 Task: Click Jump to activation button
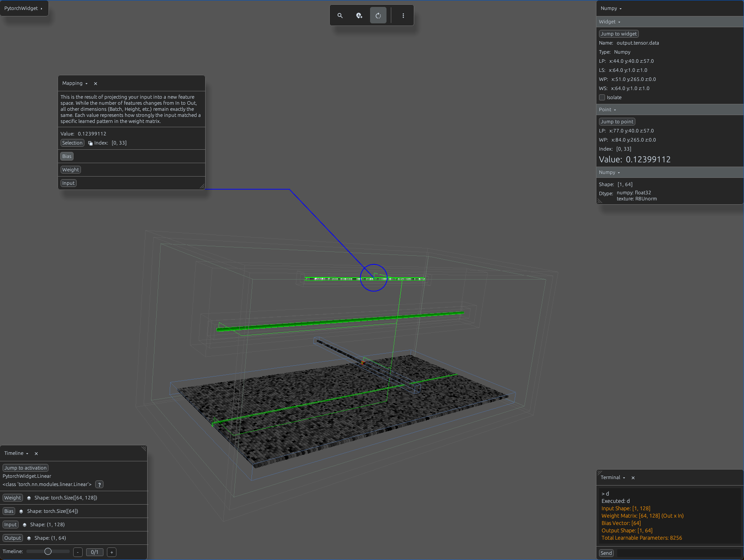(x=26, y=468)
